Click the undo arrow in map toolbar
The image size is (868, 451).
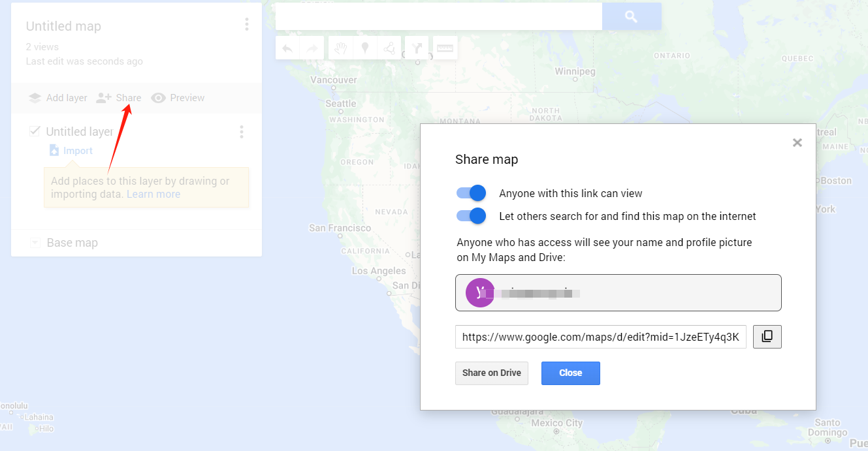pyautogui.click(x=287, y=48)
